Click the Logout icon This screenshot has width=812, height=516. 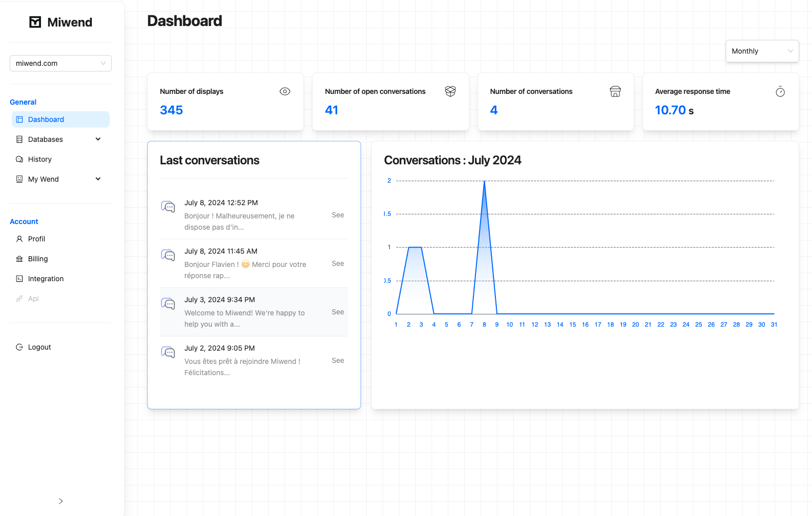click(19, 347)
